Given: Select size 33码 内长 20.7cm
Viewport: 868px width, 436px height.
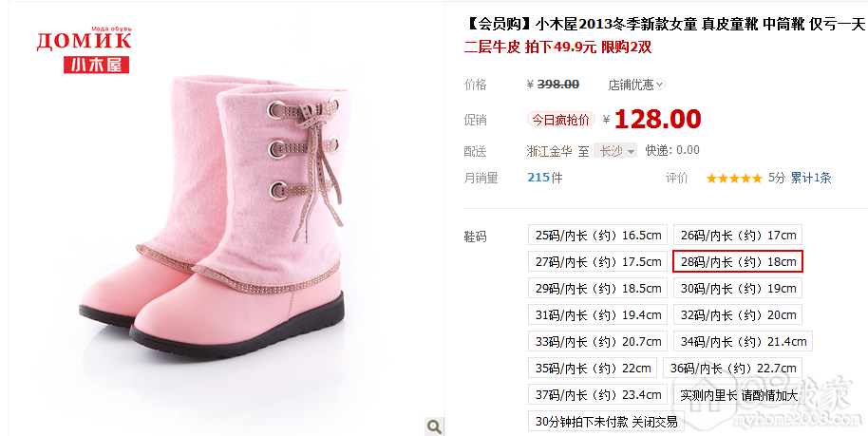Looking at the screenshot, I should [x=598, y=341].
